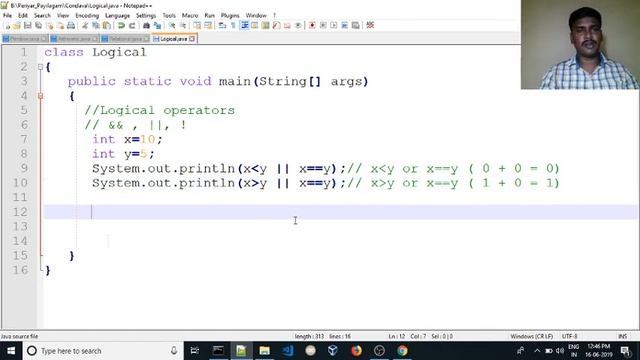Viewport: 640px width, 360px height.
Task: Click the last red plugin toolbar icon
Action: click(370, 25)
